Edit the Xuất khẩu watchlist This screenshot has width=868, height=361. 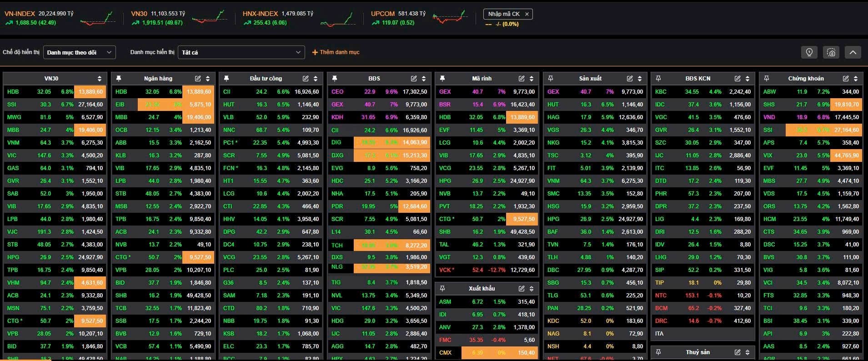pos(522,289)
